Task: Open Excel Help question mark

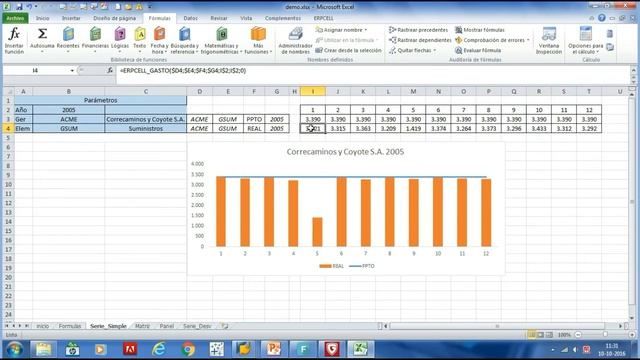Action: click(602, 18)
